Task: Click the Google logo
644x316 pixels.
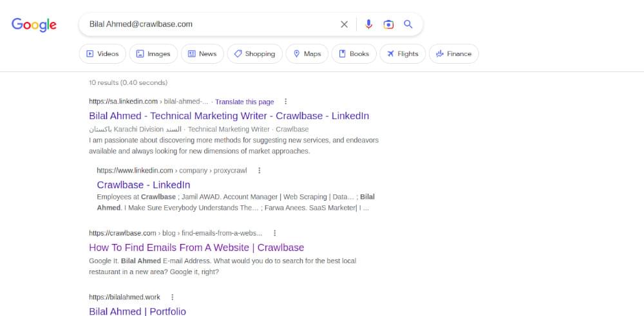Action: (x=34, y=24)
